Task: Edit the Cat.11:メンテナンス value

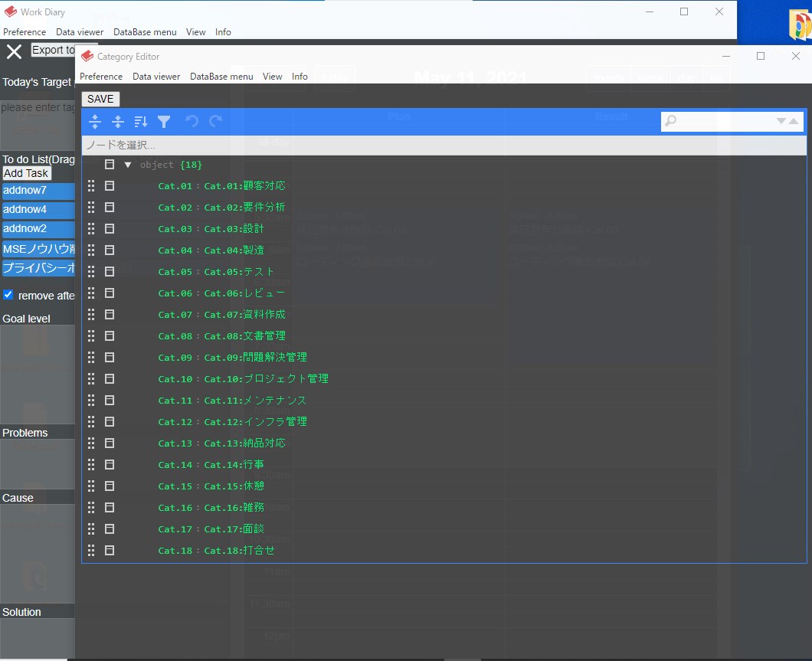Action: (256, 401)
